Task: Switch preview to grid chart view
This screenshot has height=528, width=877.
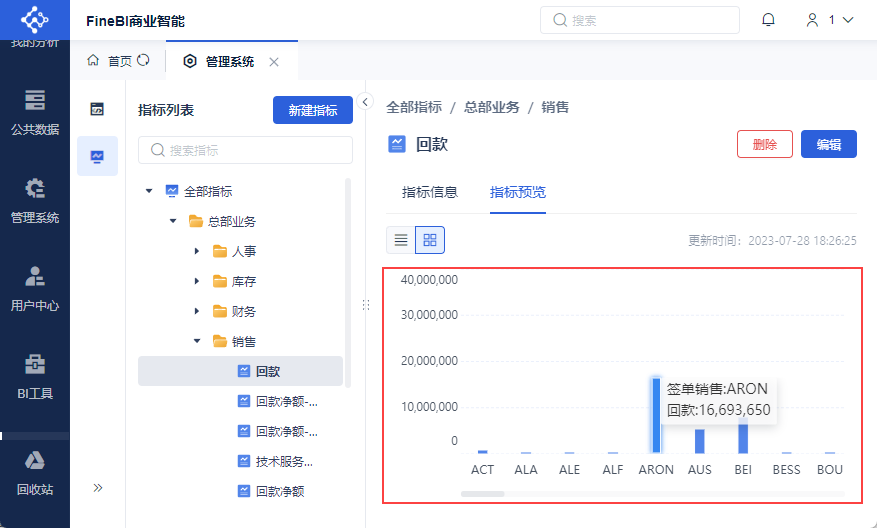Action: [x=430, y=240]
